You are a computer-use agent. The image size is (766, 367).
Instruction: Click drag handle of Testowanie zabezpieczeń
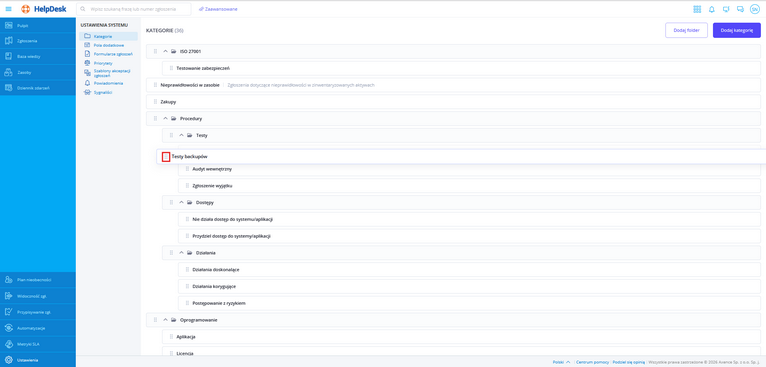pyautogui.click(x=171, y=68)
